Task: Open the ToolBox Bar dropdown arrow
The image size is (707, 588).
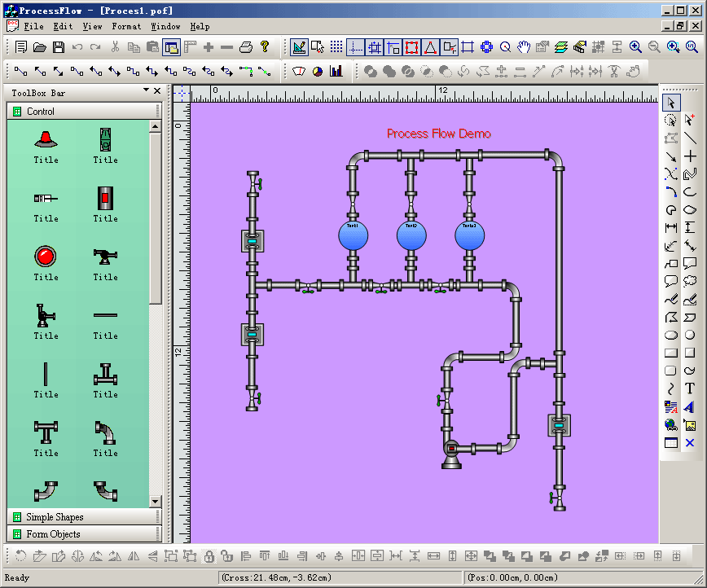Action: [x=146, y=90]
